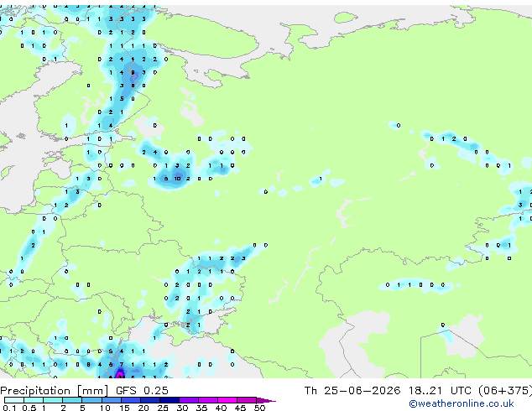The height and width of the screenshot is (411, 532).
Task: Click the above-50 mm legend arrow tip
Action: coord(266,400)
